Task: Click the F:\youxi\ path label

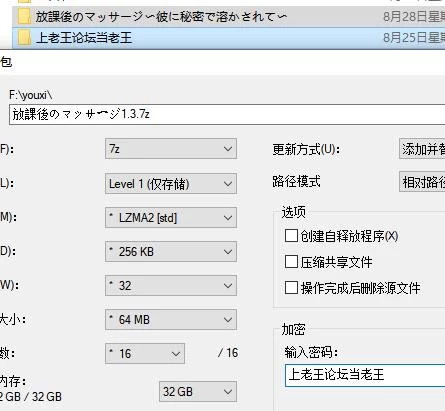Action: point(31,95)
